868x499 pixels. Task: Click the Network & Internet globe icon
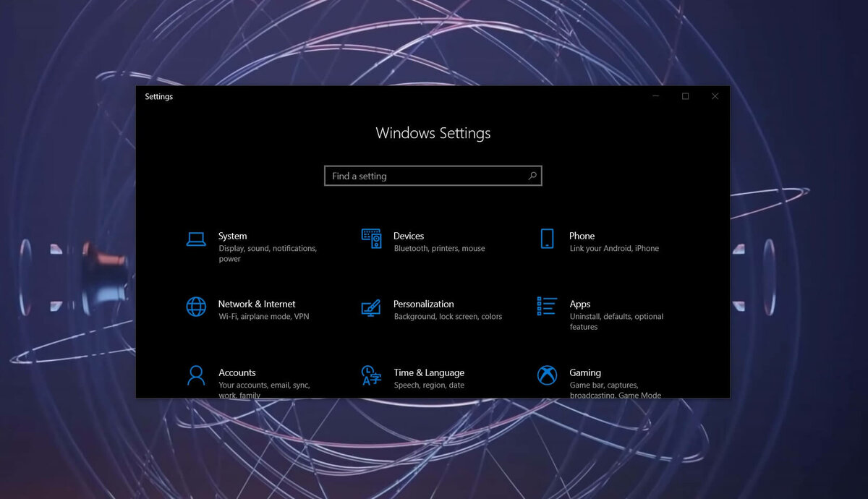tap(195, 307)
